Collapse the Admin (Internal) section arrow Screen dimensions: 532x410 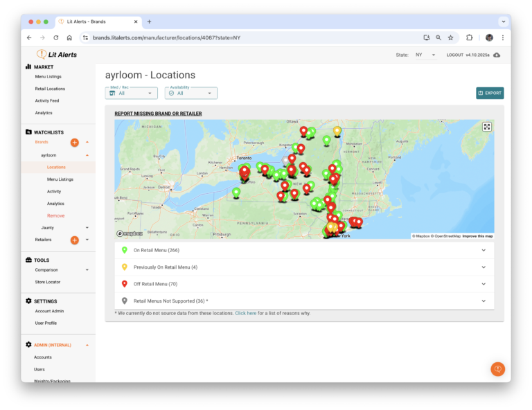(87, 345)
